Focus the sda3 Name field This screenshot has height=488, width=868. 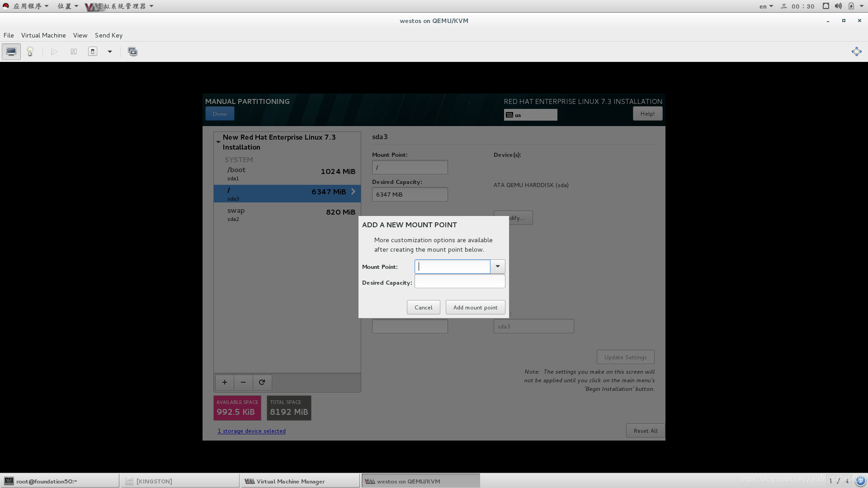click(533, 326)
